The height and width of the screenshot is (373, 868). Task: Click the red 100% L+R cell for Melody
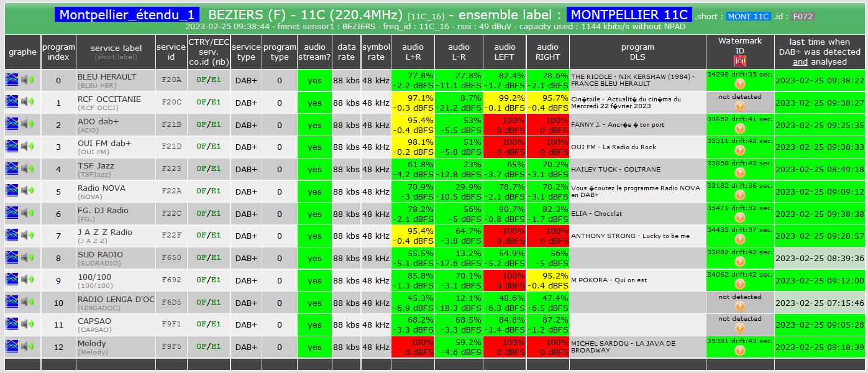413,347
